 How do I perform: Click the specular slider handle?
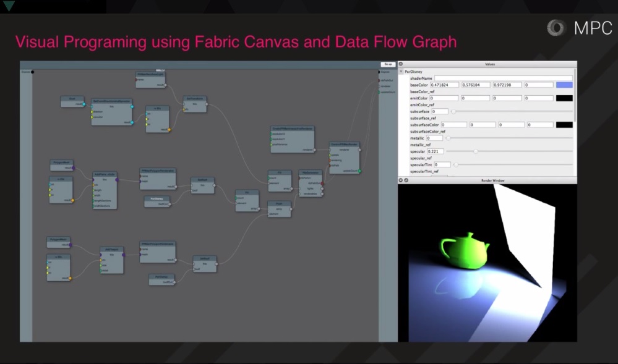pos(475,151)
